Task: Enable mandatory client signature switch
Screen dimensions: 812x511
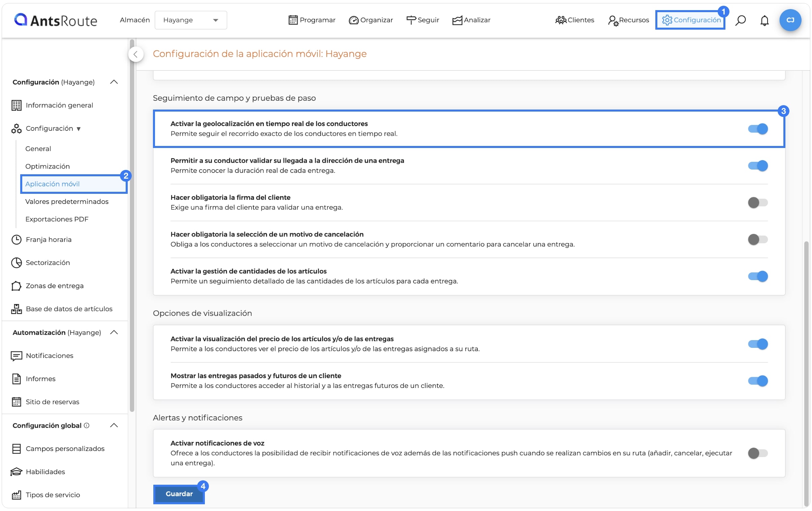Action: 758,202
